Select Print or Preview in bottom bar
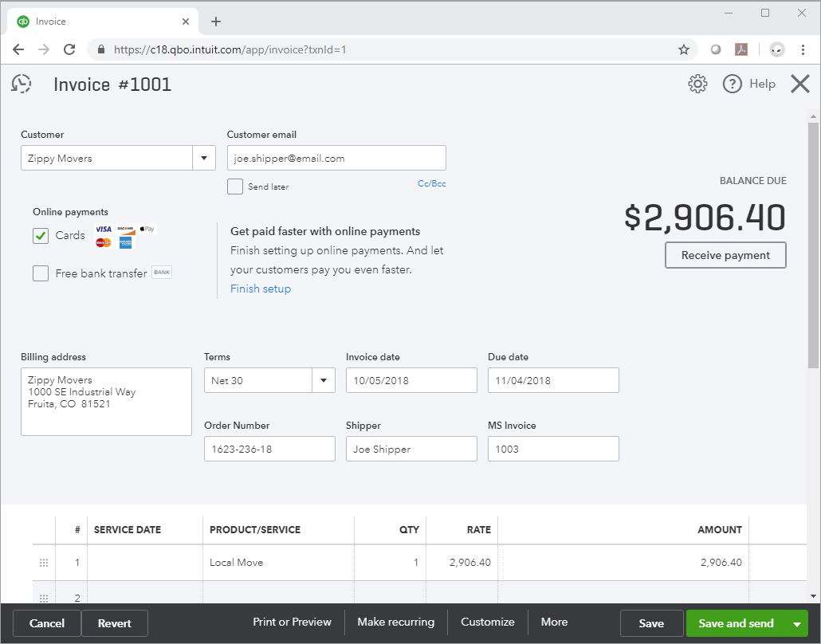 (x=292, y=622)
